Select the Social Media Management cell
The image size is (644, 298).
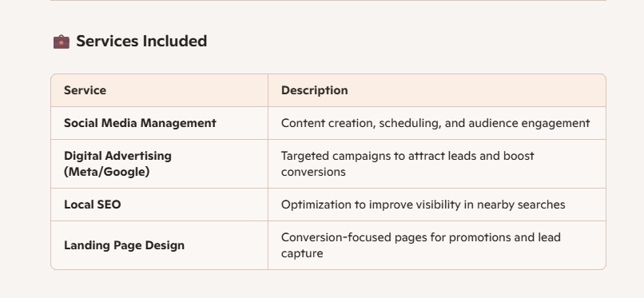tap(159, 123)
